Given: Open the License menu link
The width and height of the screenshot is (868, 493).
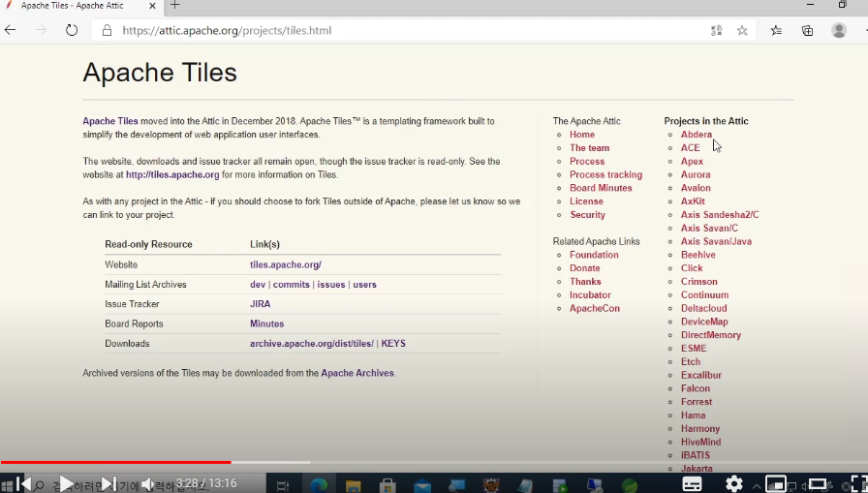Looking at the screenshot, I should coord(586,201).
